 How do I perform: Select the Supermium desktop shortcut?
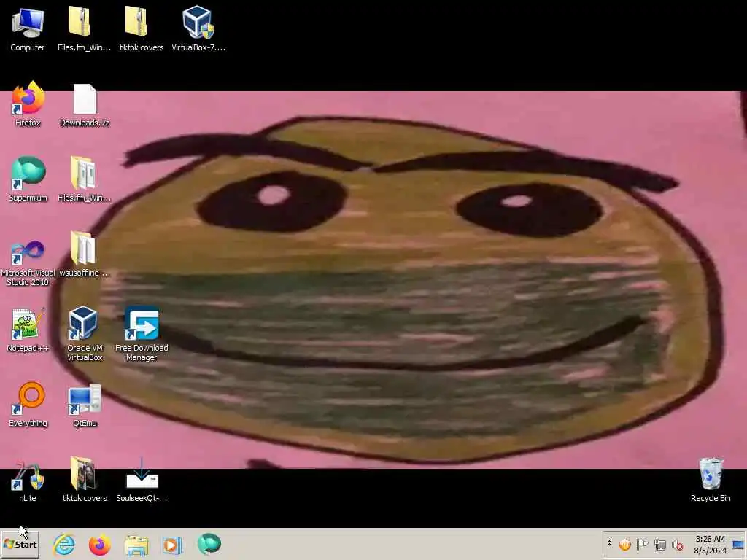(28, 180)
